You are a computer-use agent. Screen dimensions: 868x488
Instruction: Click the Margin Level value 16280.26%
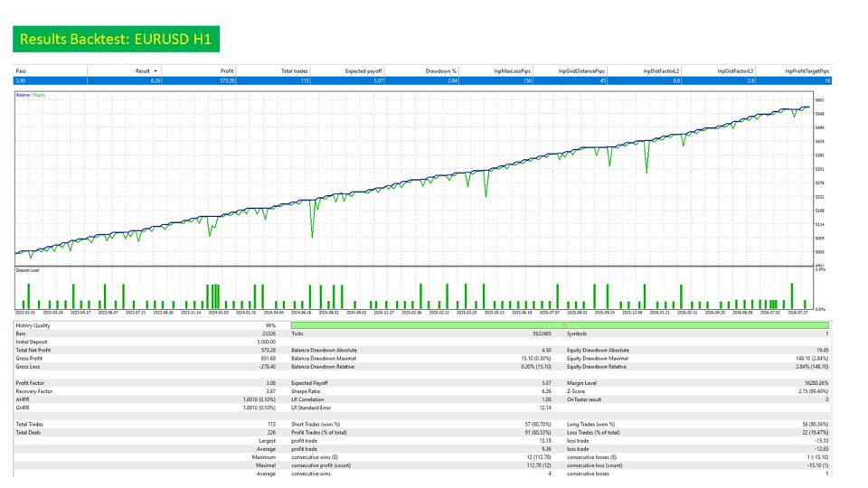click(816, 383)
